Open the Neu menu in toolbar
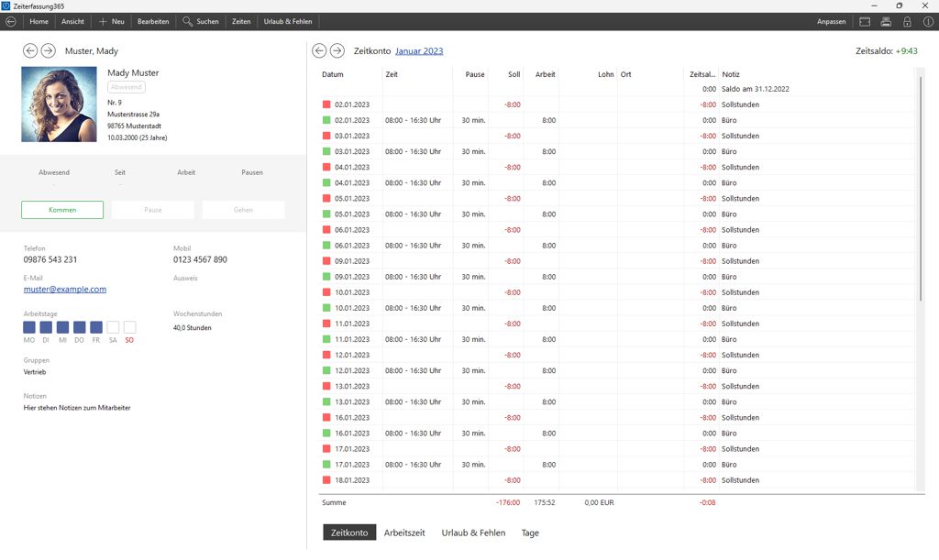This screenshot has width=939, height=560. point(111,21)
